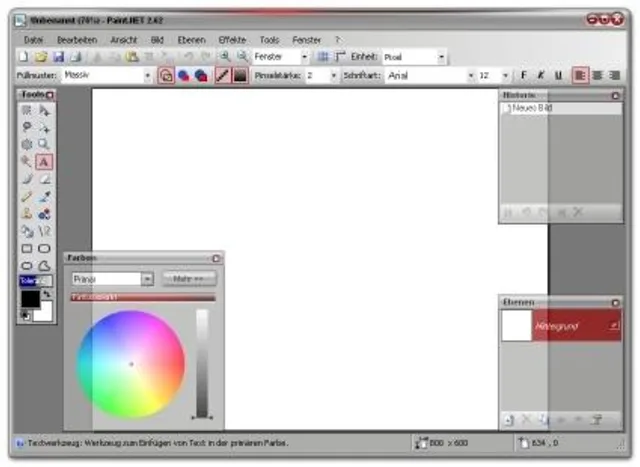Open the Bearbeiten menu

[77, 40]
